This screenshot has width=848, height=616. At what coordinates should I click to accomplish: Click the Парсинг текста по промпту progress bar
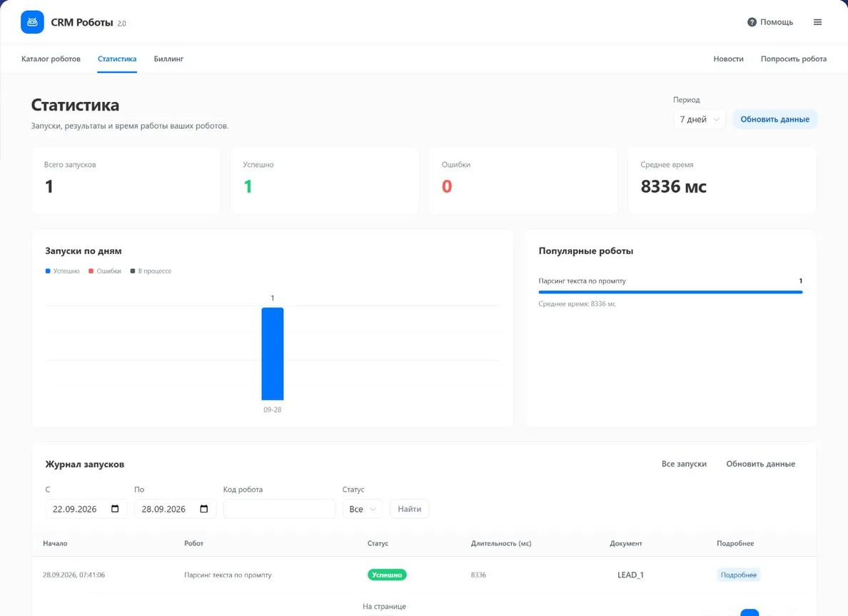tap(670, 292)
